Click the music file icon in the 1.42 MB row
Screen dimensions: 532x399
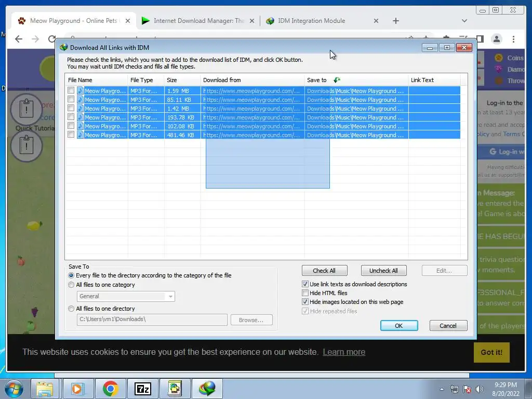[81, 108]
